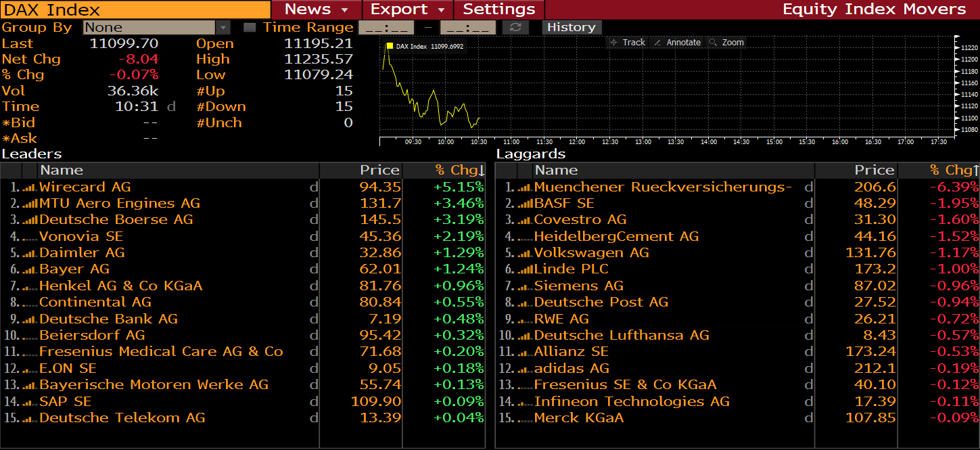The image size is (980, 450).
Task: Click the volume bars icon beside Muenchener Rueckversicherungs
Action: pos(525,187)
